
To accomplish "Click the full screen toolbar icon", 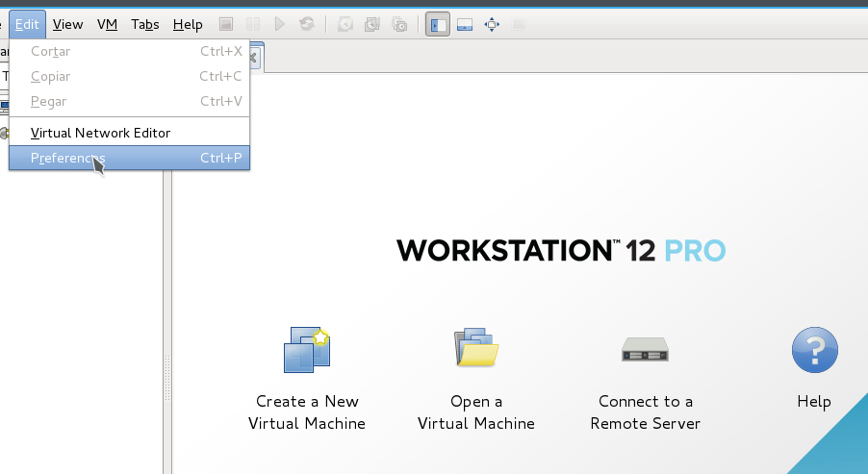I will pos(492,24).
